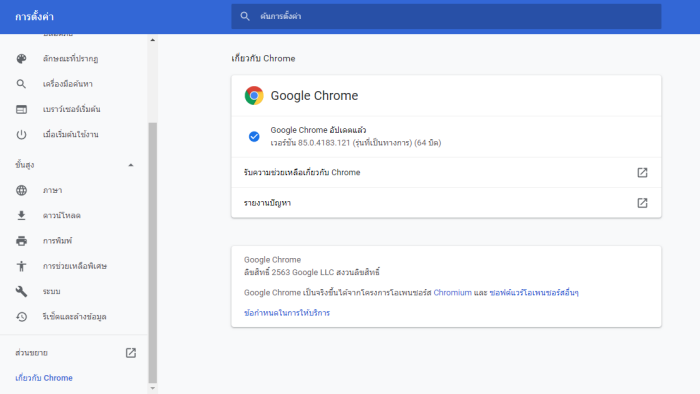The width and height of the screenshot is (700, 394).
Task: Click the Google Chrome อัปเดตแล้ว status text
Action: coord(318,130)
